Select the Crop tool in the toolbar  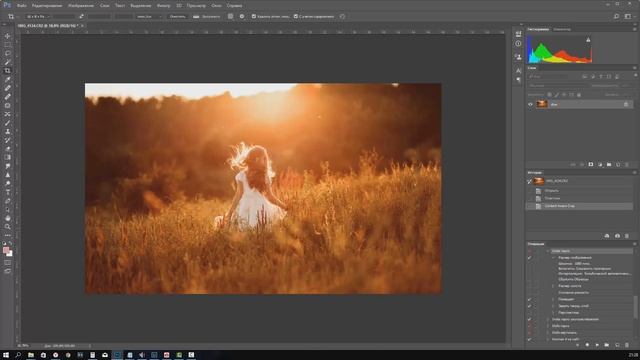pos(7,71)
